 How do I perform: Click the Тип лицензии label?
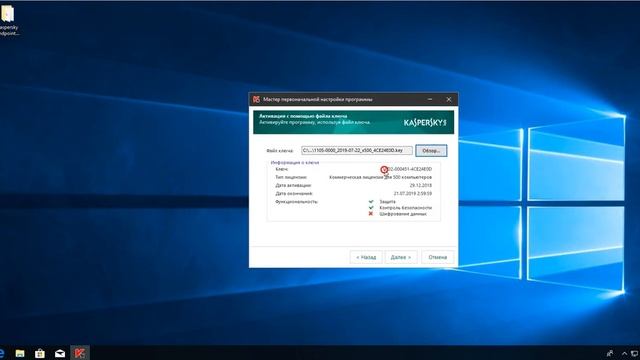291,177
